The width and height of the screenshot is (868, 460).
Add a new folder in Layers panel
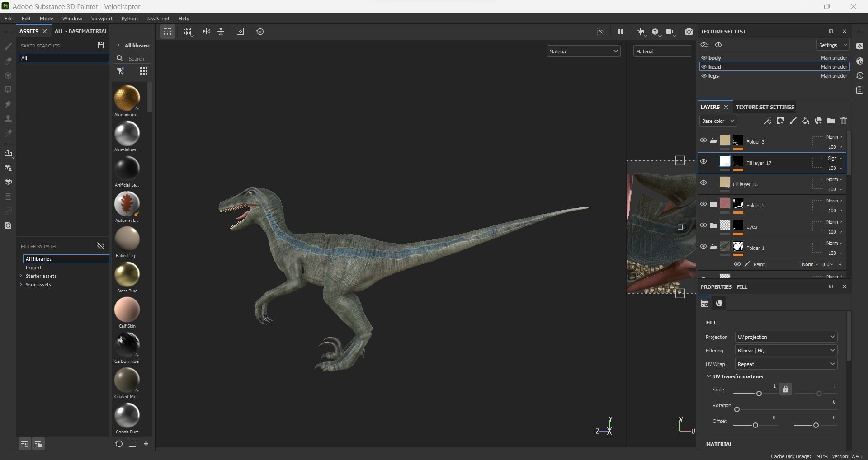[831, 121]
